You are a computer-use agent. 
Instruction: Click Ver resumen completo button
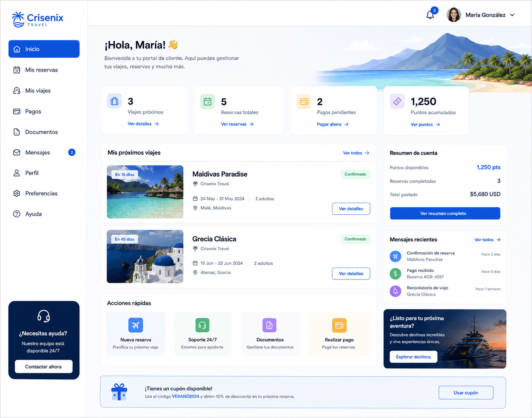tap(445, 213)
